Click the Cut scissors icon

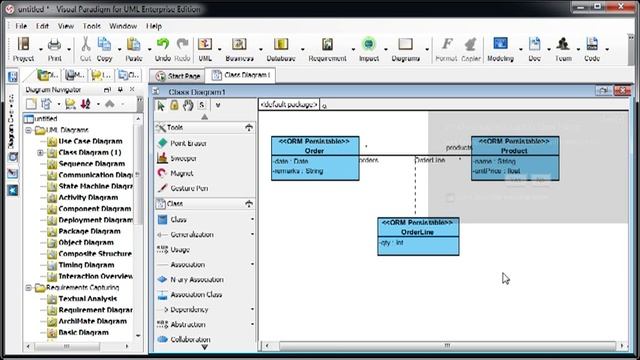click(85, 44)
